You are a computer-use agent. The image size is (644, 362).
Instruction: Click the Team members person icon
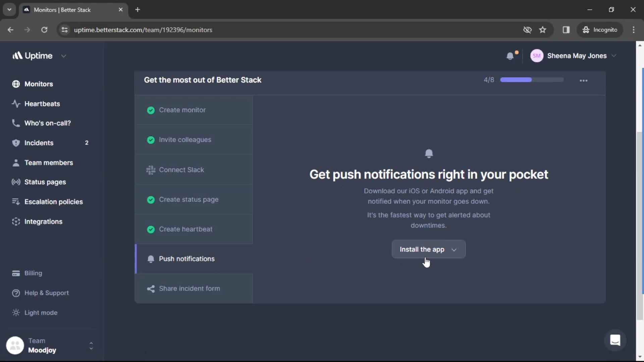click(x=16, y=163)
